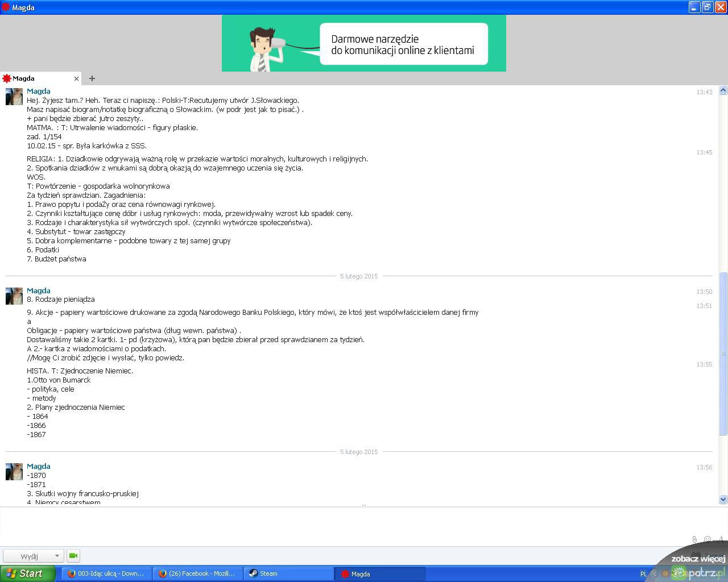Close the Magda chat tab
Image resolution: width=728 pixels, height=582 pixels.
[x=76, y=78]
